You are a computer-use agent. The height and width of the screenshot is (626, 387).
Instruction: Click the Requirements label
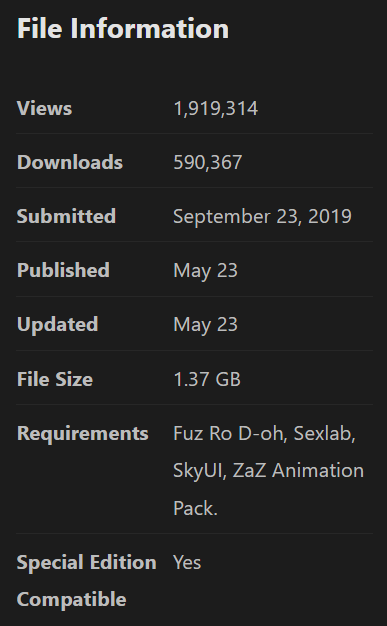[x=83, y=433]
